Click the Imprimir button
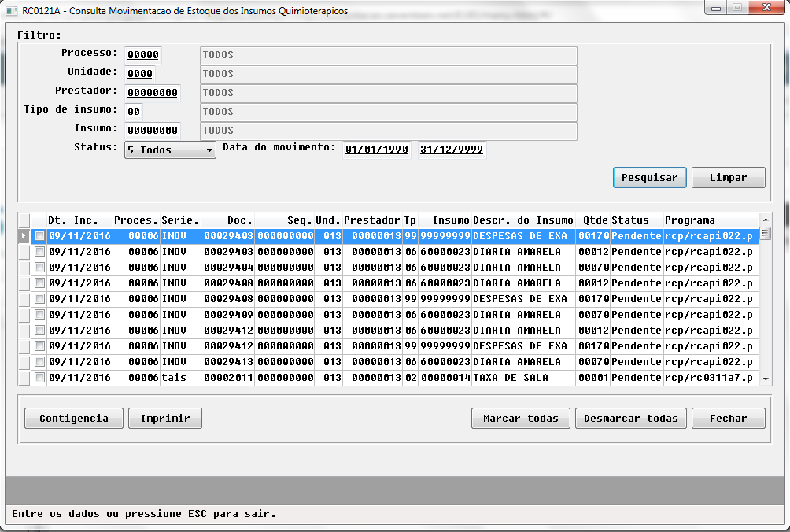790x532 pixels. coord(165,418)
